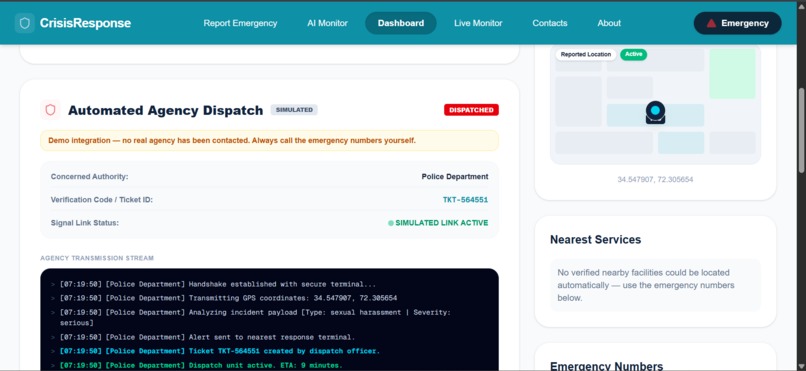Click the Reported Location map label
This screenshot has width=806, height=371.
[x=585, y=54]
